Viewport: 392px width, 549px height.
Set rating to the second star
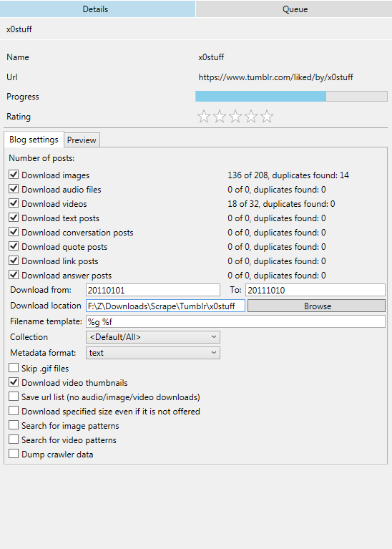[220, 116]
